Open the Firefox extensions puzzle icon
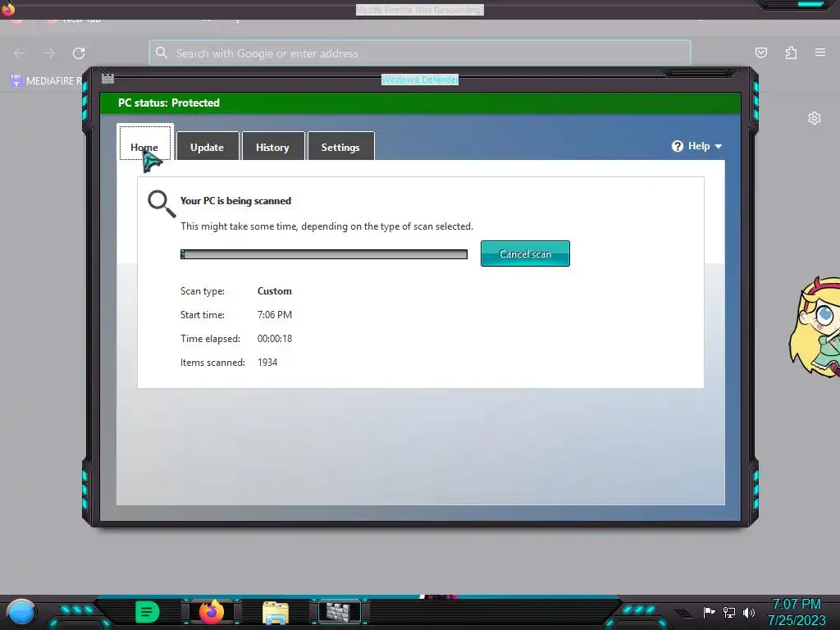The height and width of the screenshot is (630, 840). coord(792,52)
